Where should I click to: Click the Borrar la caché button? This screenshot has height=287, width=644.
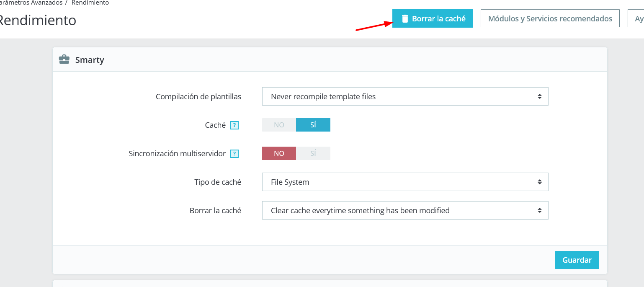[x=433, y=18]
